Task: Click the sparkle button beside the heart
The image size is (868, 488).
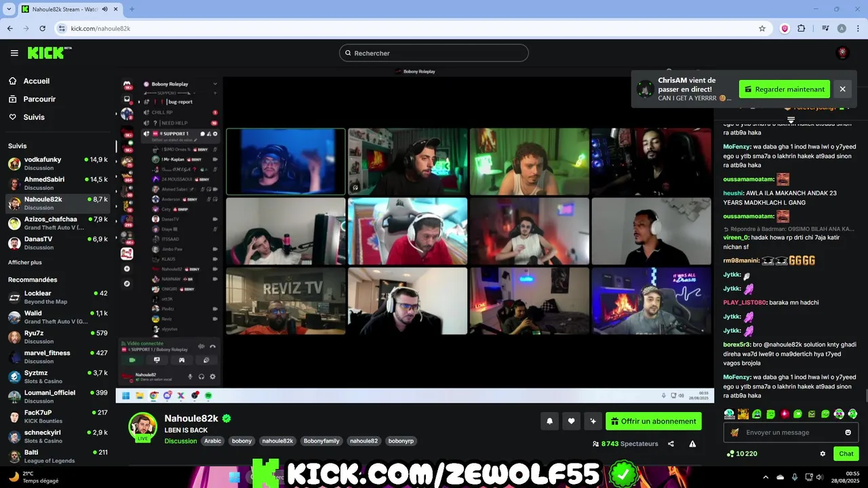Action: click(593, 421)
